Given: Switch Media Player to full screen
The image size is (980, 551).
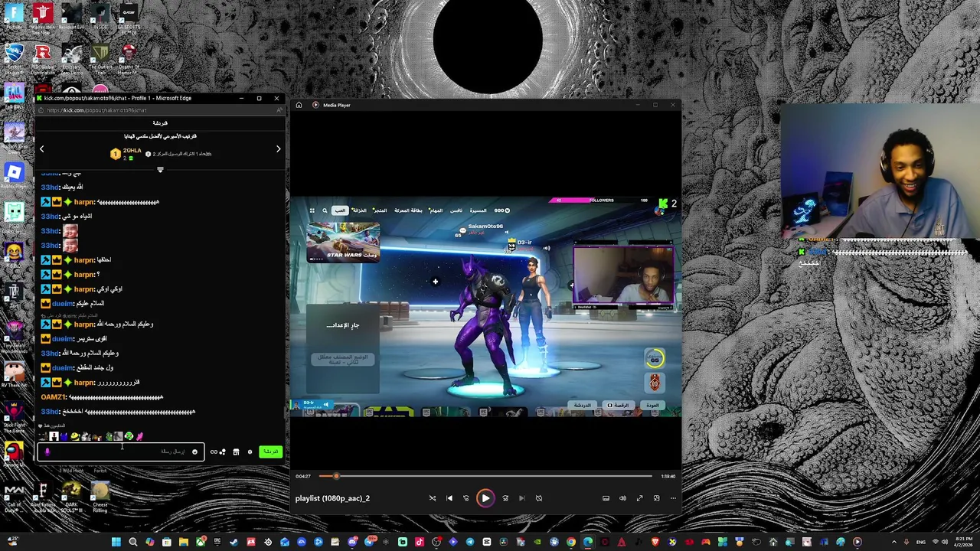Looking at the screenshot, I should click(x=639, y=498).
